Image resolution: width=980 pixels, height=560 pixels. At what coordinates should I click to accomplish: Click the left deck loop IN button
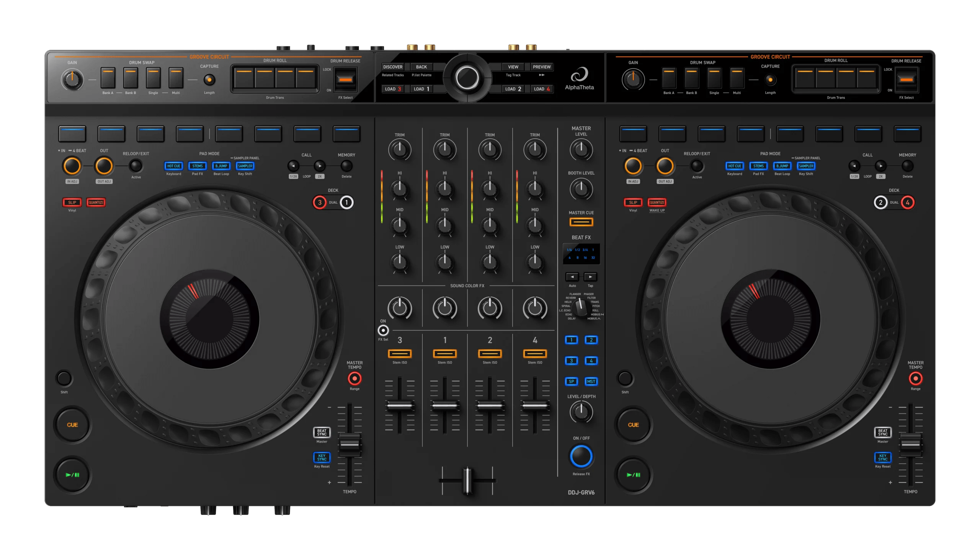[x=72, y=166]
